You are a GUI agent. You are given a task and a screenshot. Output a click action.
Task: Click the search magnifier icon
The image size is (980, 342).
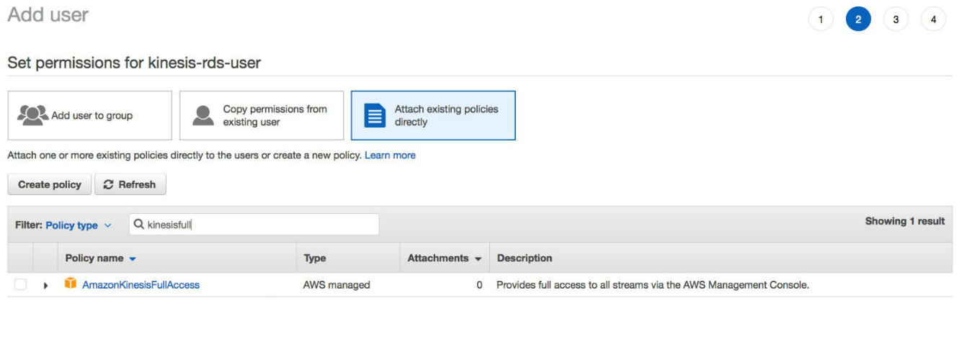(139, 225)
